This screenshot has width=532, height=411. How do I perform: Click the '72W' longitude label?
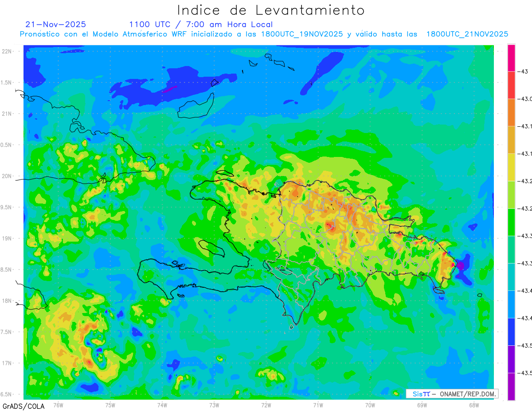click(266, 405)
